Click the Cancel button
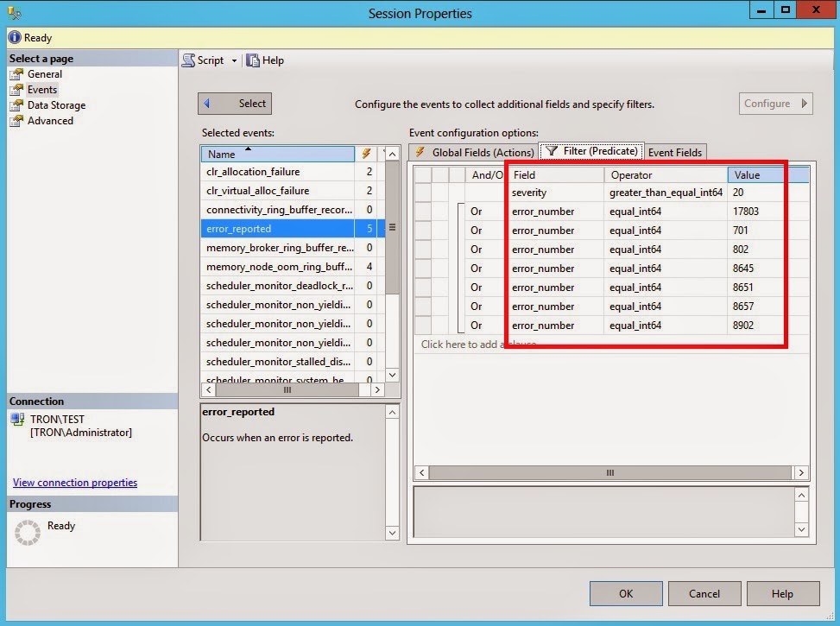840x626 pixels. click(x=704, y=593)
